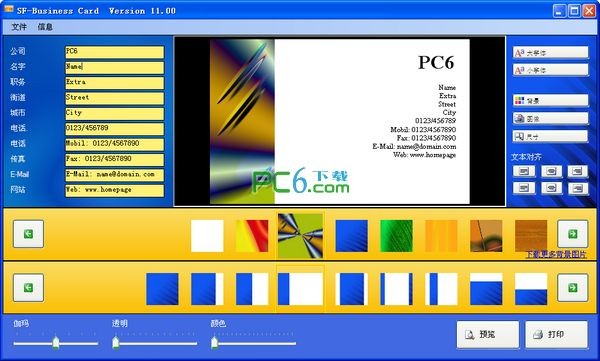The height and width of the screenshot is (361, 600).
Task: Open the 下载更多背景图片 link
Action: 556,254
